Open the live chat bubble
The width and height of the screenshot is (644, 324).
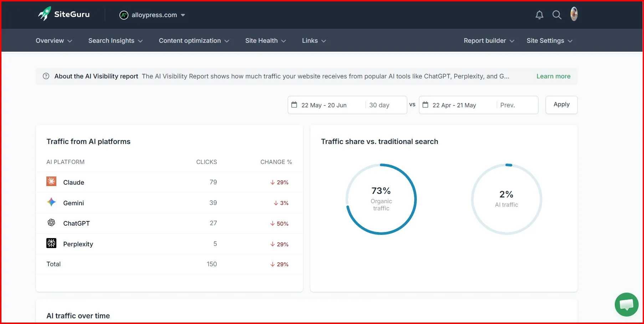[627, 304]
